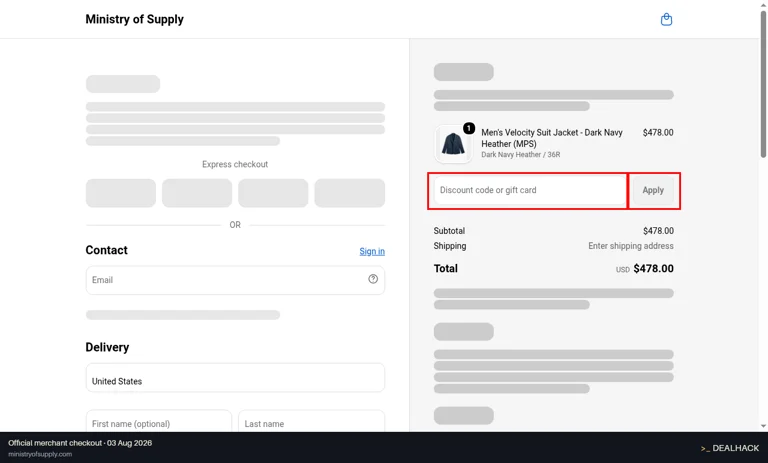Click the Men's Velocity Suit Jacket product name

[x=552, y=138]
